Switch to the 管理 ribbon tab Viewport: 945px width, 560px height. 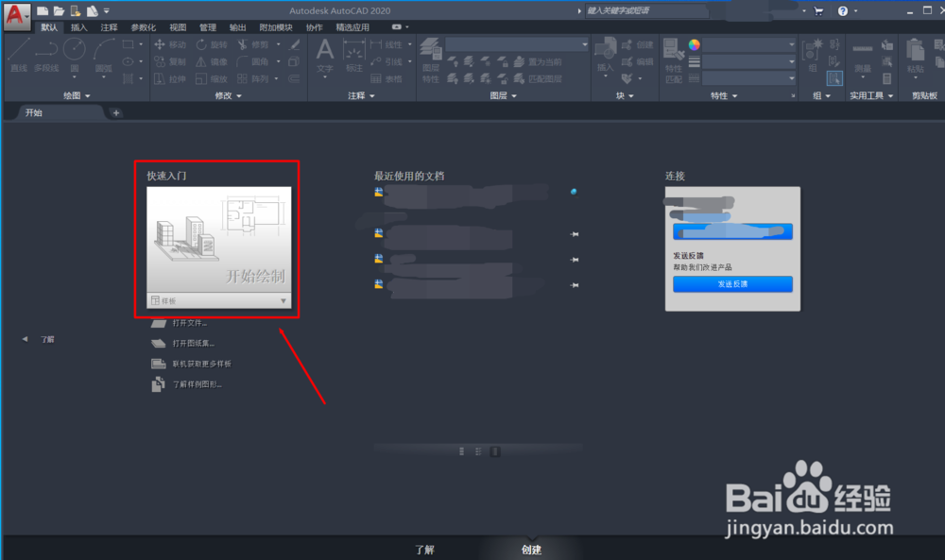(208, 27)
